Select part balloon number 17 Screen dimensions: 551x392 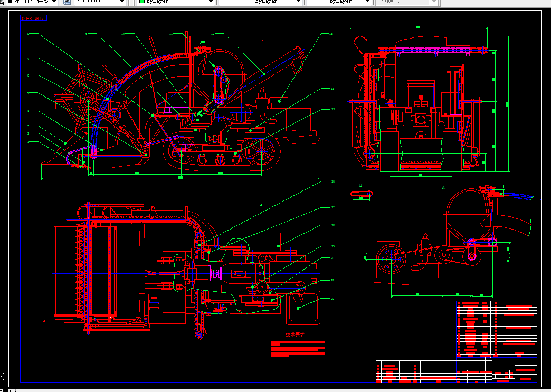click(333, 207)
